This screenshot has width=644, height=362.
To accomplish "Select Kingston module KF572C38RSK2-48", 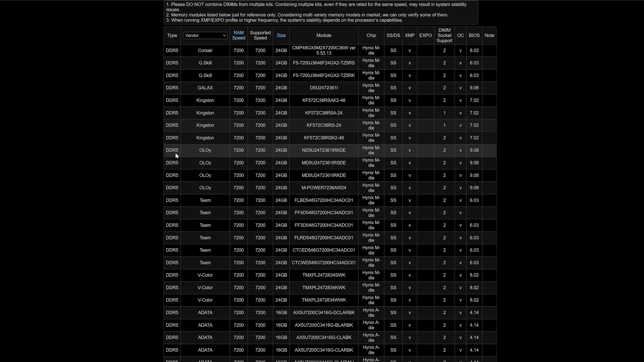I will [x=324, y=138].
